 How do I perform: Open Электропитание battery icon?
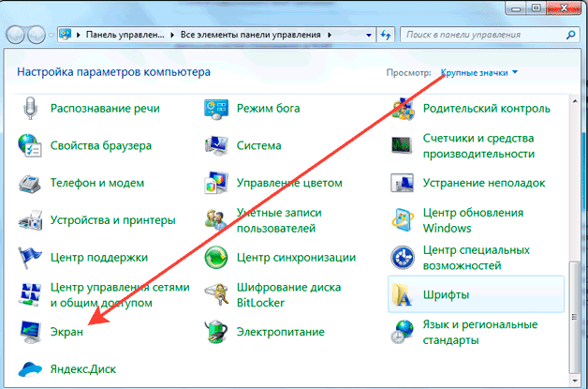click(x=217, y=332)
